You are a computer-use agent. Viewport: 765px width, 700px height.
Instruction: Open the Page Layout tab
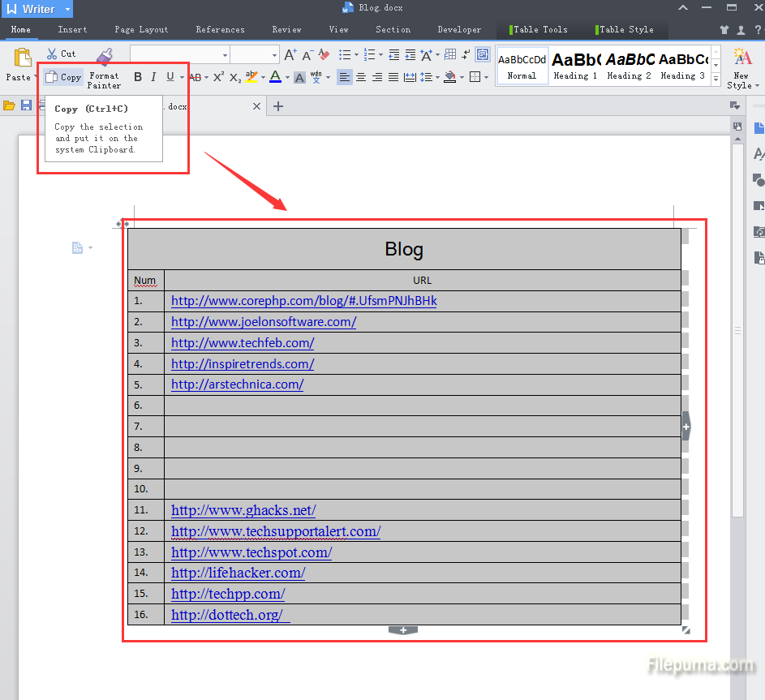pos(141,29)
